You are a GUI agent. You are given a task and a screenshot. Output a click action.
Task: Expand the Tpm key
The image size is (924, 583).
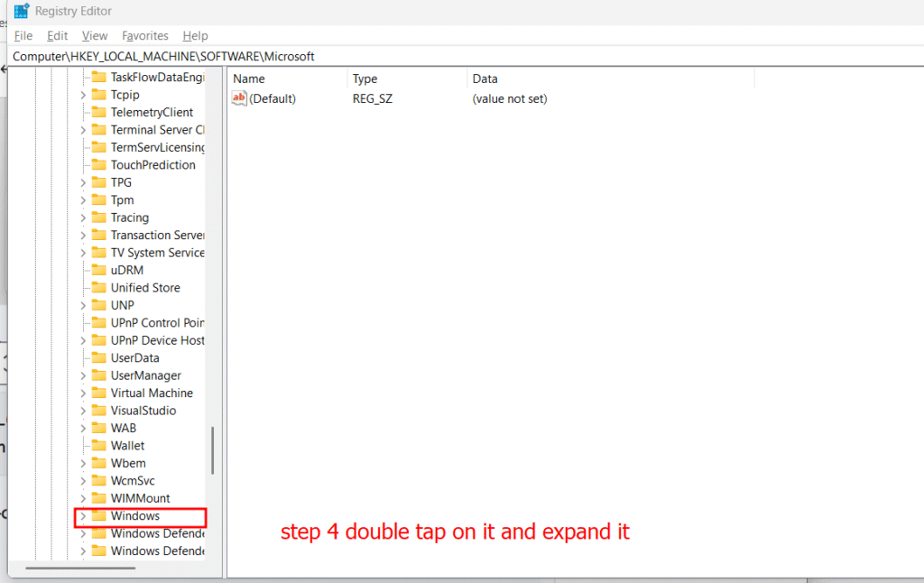[x=83, y=199]
